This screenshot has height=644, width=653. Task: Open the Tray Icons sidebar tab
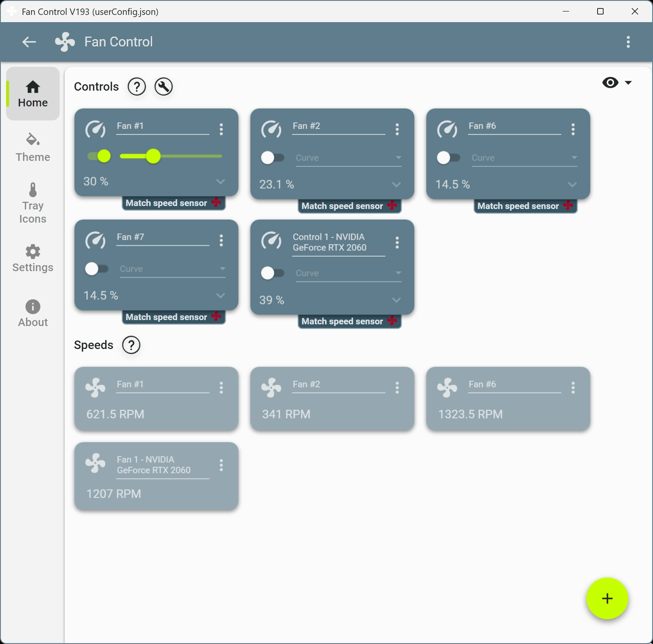(33, 203)
